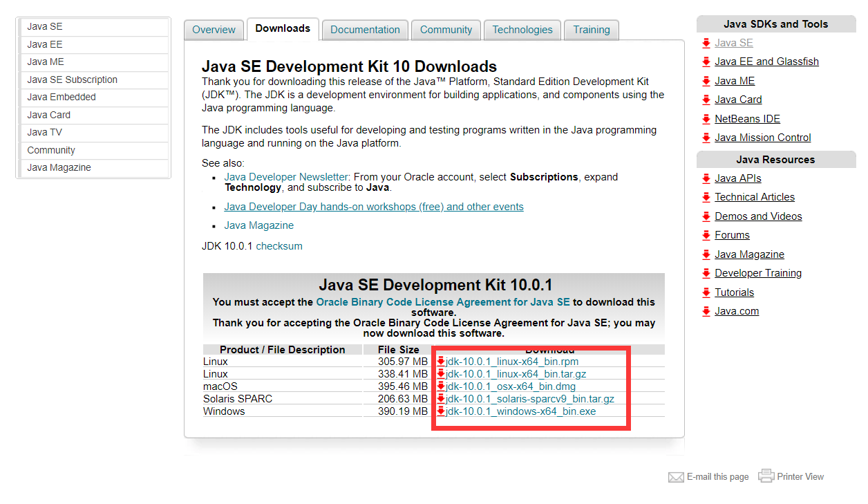Click download icon for osx-x64_bin.dmg file
868x504 pixels.
[x=441, y=386]
